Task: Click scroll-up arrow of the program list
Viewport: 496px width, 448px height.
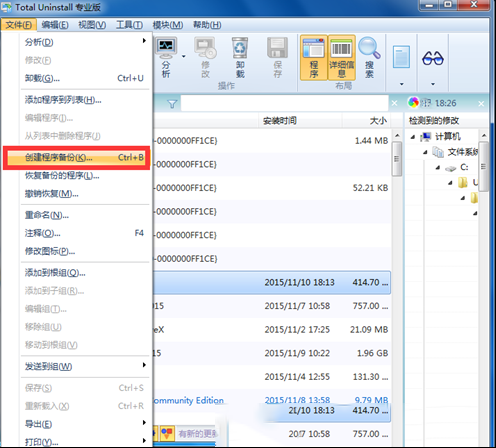Action: coord(397,135)
